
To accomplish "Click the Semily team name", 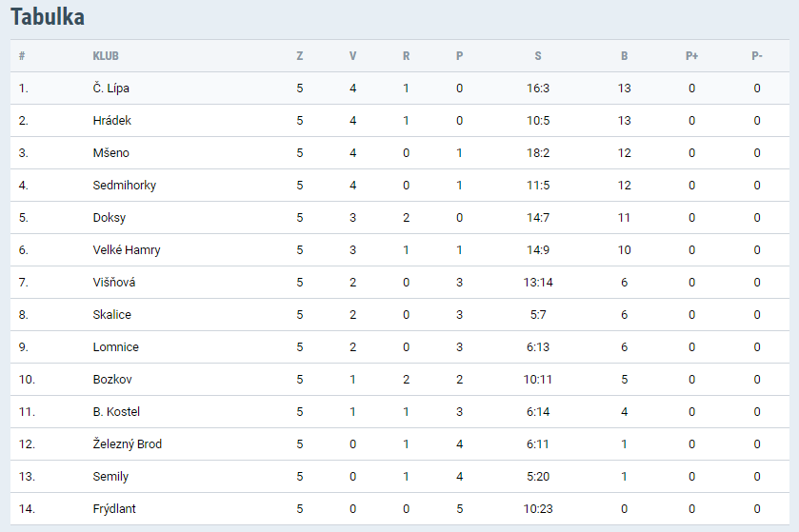I will (110, 477).
